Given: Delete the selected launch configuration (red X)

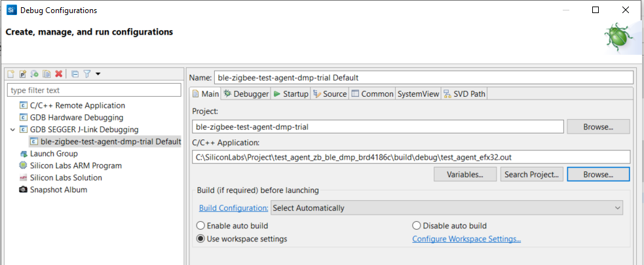Looking at the screenshot, I should [x=59, y=74].
